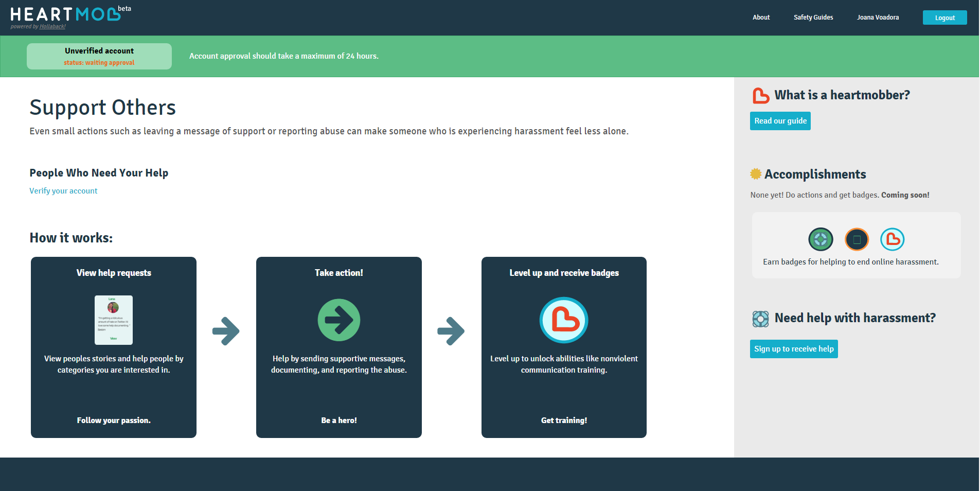Click the red heart icon beside heartmobber heading
The width and height of the screenshot is (980, 491).
click(x=761, y=96)
